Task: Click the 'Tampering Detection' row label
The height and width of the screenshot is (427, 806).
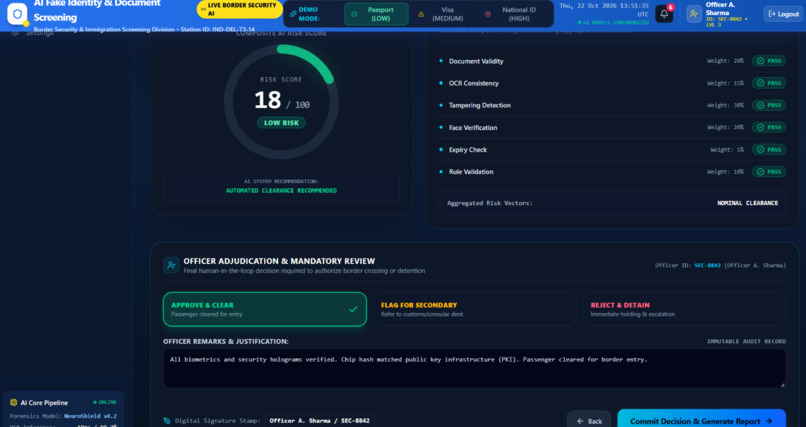Action: coord(480,105)
